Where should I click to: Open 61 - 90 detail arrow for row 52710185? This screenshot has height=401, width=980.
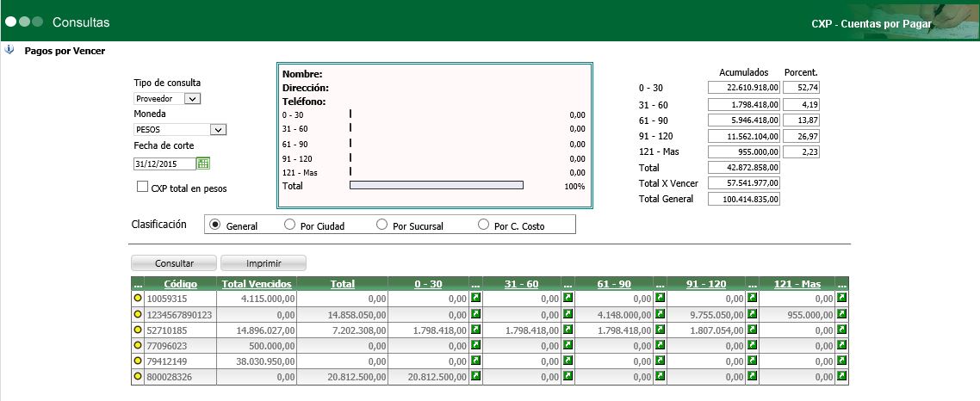coord(660,330)
